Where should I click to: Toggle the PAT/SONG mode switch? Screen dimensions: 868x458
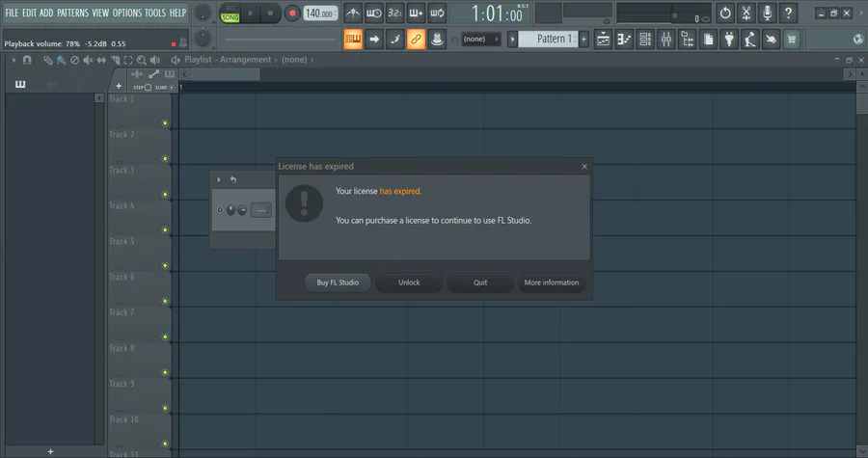230,13
